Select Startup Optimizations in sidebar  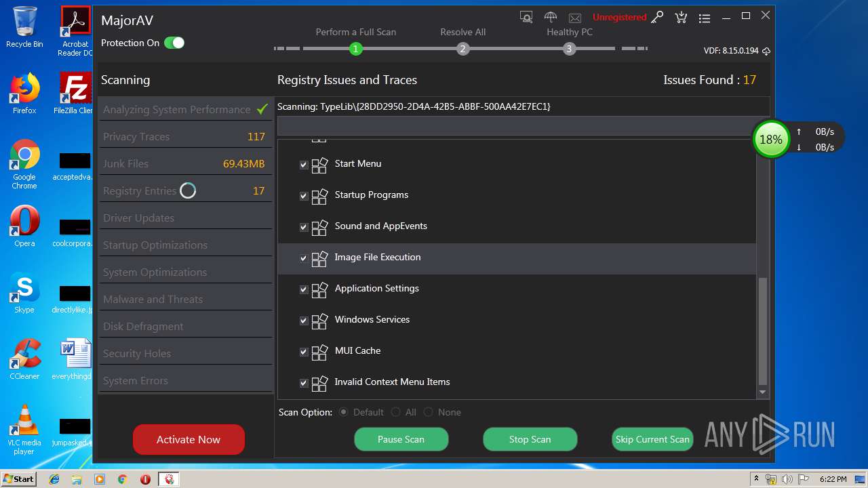pos(185,245)
